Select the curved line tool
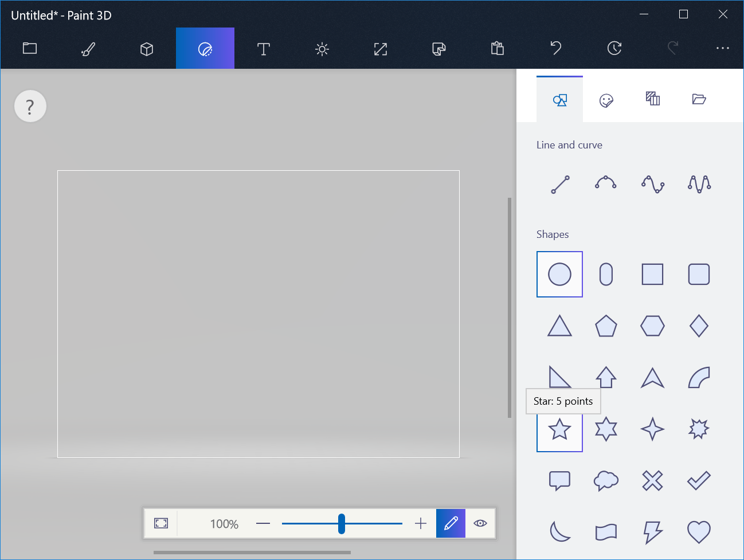 (606, 184)
